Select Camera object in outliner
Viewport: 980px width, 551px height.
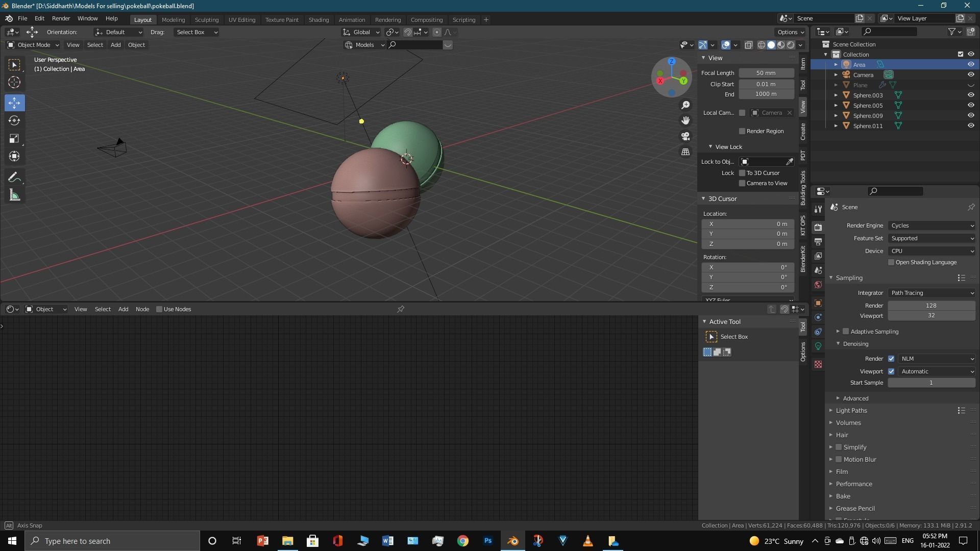tap(863, 75)
